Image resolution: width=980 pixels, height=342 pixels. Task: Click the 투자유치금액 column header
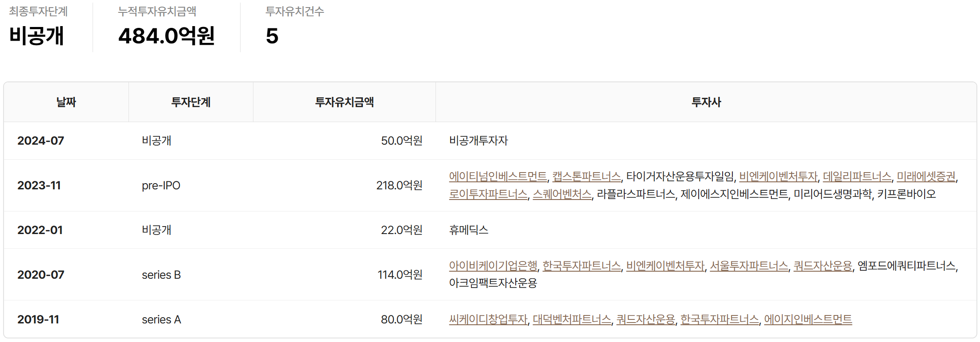tap(344, 102)
